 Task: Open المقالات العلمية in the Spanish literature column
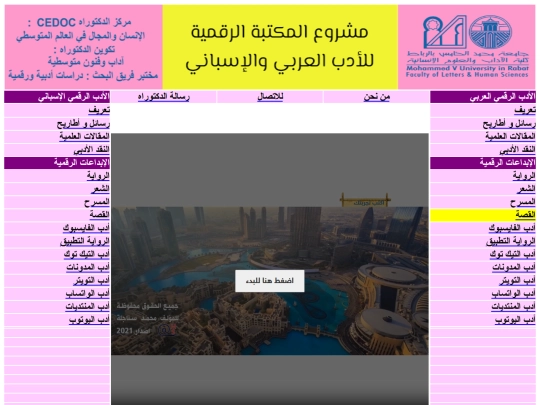84,136
